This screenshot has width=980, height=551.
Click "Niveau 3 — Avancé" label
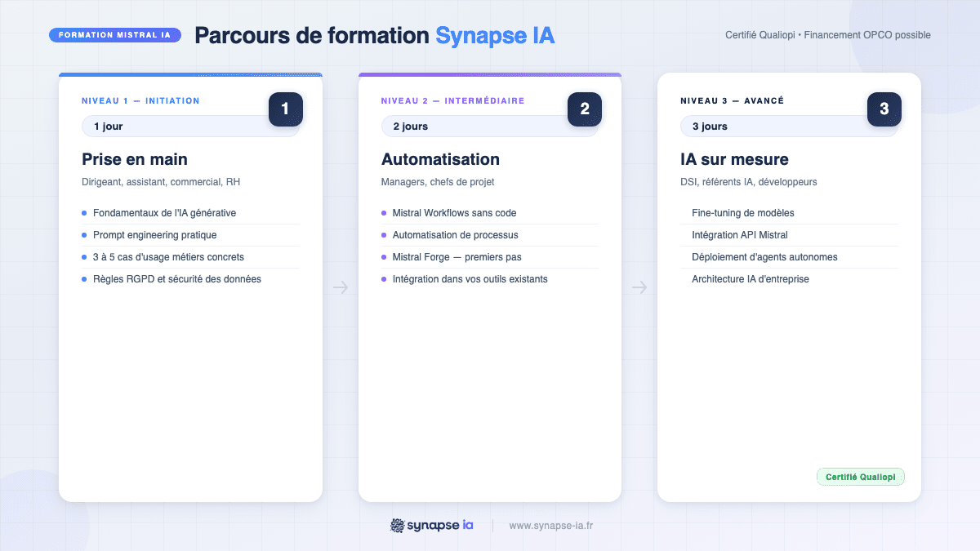click(x=732, y=101)
